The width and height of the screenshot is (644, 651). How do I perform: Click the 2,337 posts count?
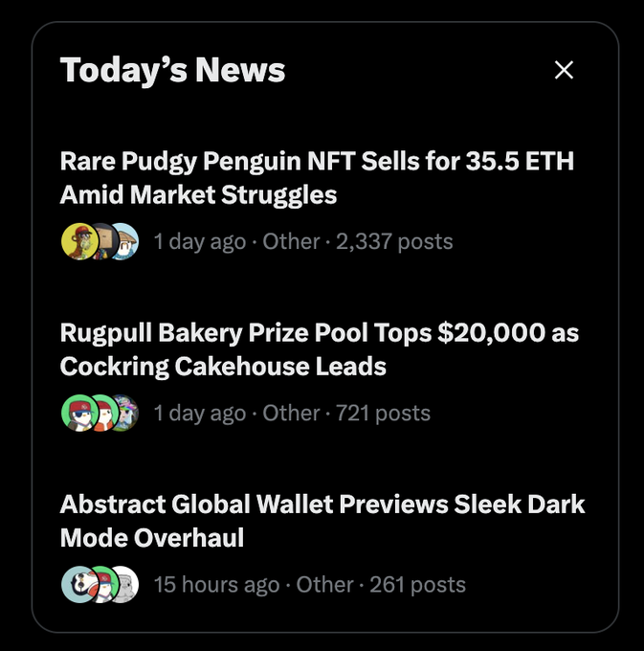click(394, 241)
